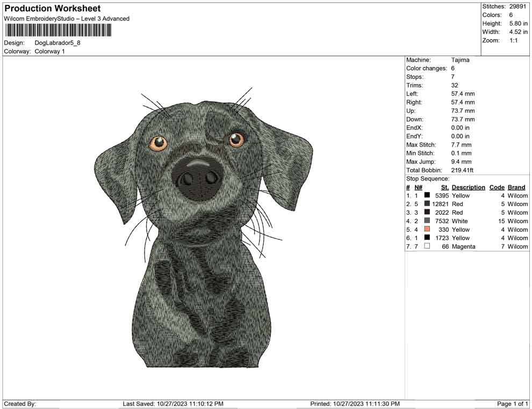The width and height of the screenshot is (532, 409).
Task: Click the 'Created By:' footer label
Action: (x=20, y=404)
